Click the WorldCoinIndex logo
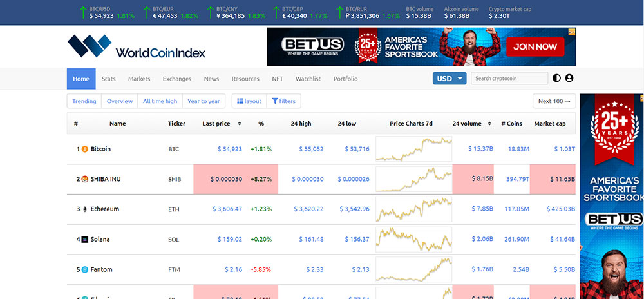The height and width of the screenshot is (299, 644). click(137, 46)
